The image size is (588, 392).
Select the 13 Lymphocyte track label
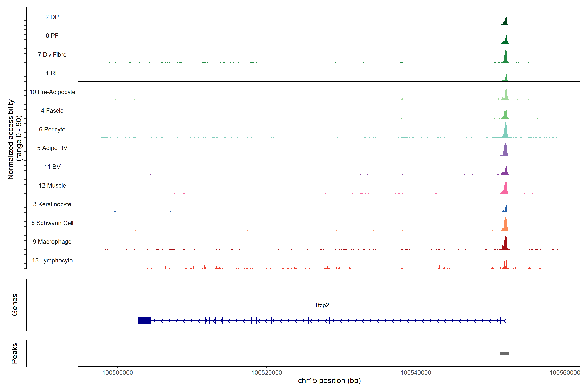click(52, 260)
